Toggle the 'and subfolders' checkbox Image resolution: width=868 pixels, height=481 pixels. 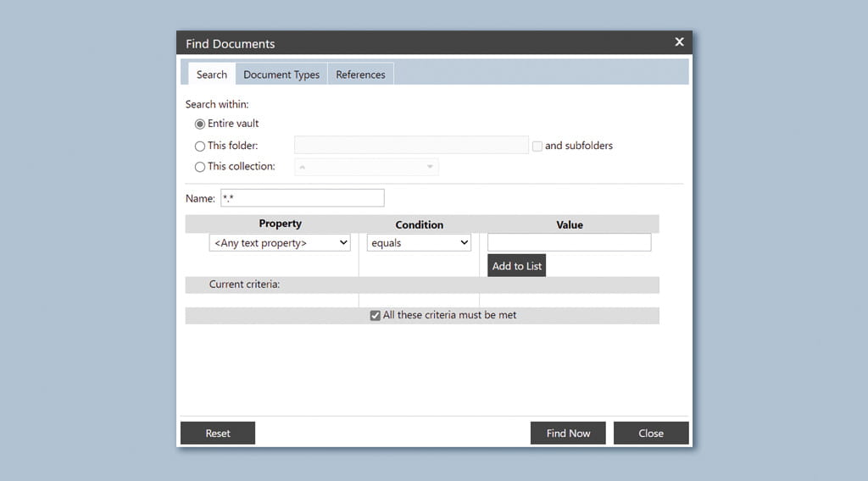tap(537, 146)
